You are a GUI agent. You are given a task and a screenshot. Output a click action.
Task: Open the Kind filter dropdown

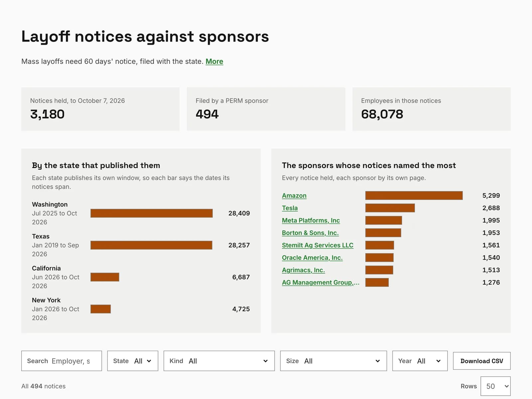pyautogui.click(x=219, y=361)
